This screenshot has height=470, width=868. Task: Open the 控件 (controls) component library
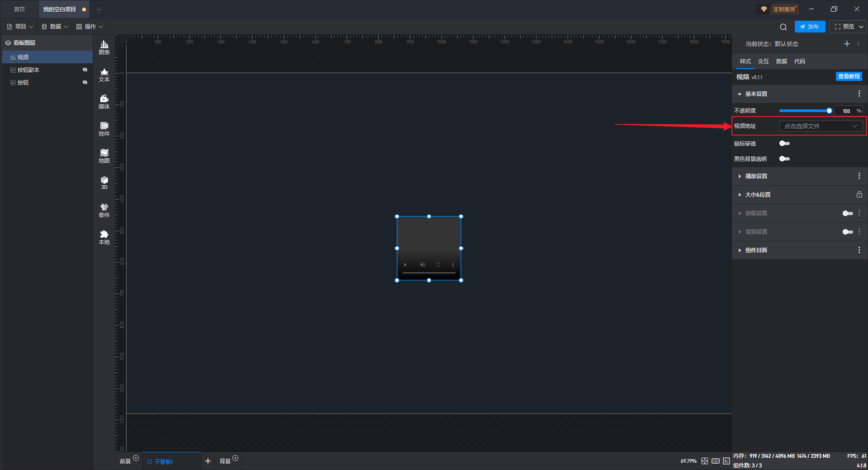(104, 129)
